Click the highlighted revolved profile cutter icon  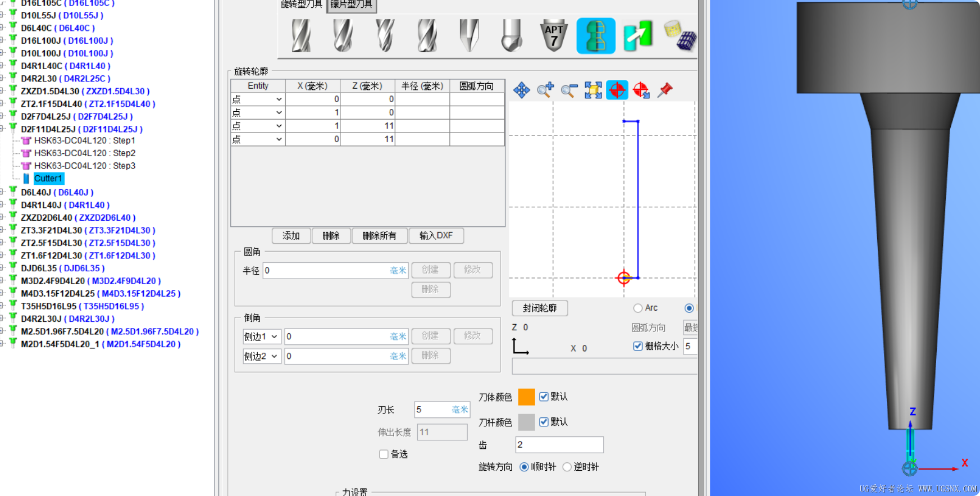(596, 36)
